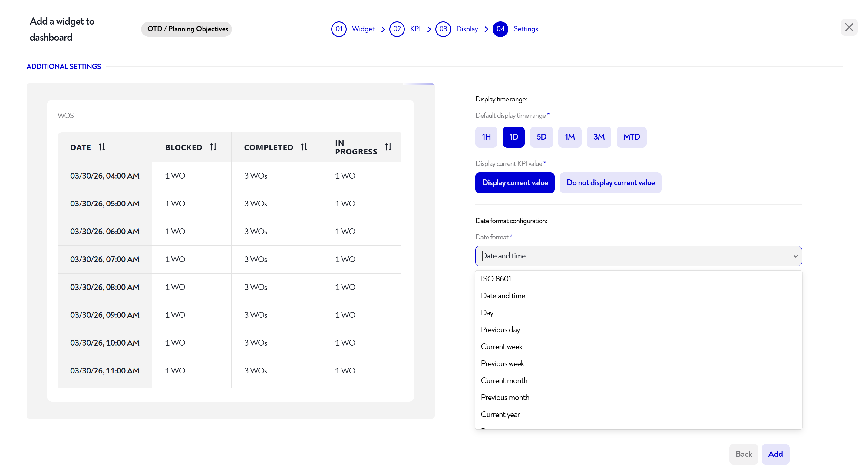The width and height of the screenshot is (868, 470).
Task: Click the IN PROGRESS sort arrows
Action: tap(388, 147)
